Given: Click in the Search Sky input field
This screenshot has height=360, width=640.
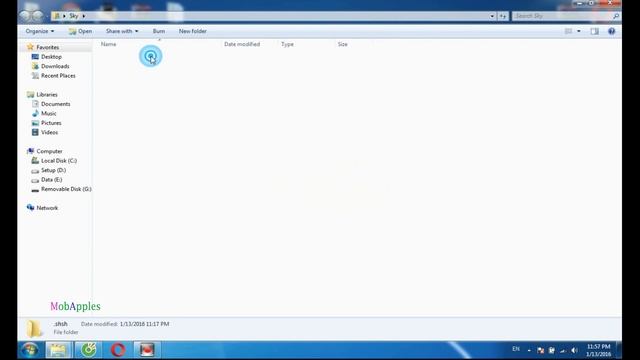Looking at the screenshot, I should click(562, 16).
